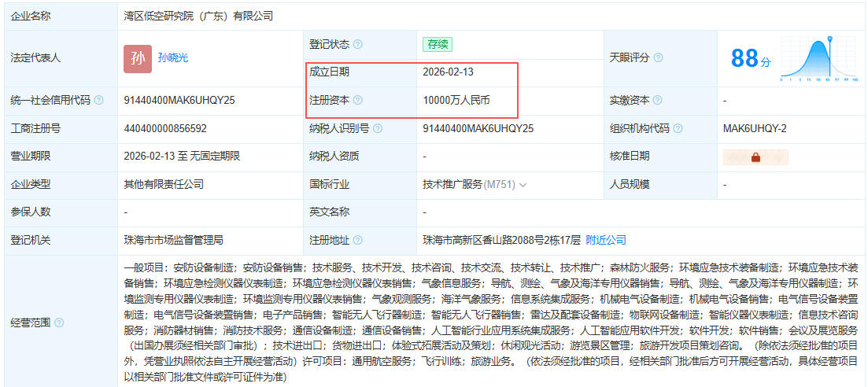Click registration authority 珠海市市场监督管理局

pos(173,240)
